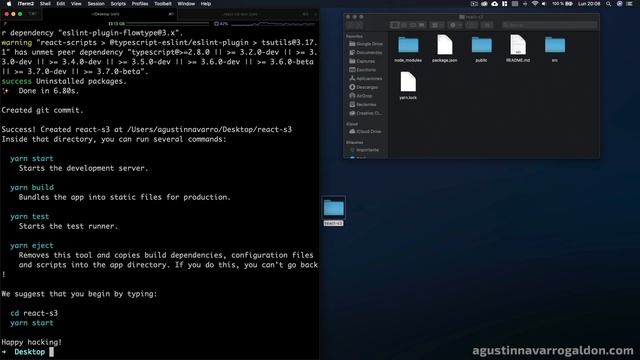Open Capturas in Finder sidebar

[x=362, y=61]
